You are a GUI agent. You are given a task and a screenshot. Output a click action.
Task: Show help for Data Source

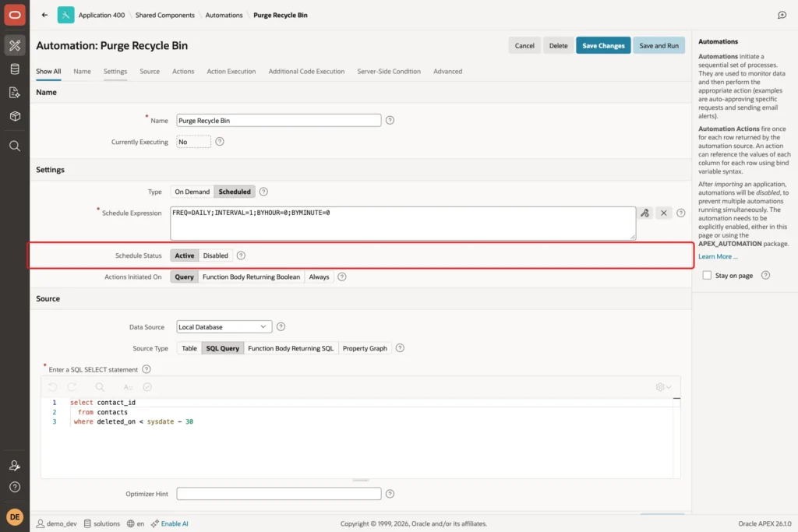click(281, 326)
